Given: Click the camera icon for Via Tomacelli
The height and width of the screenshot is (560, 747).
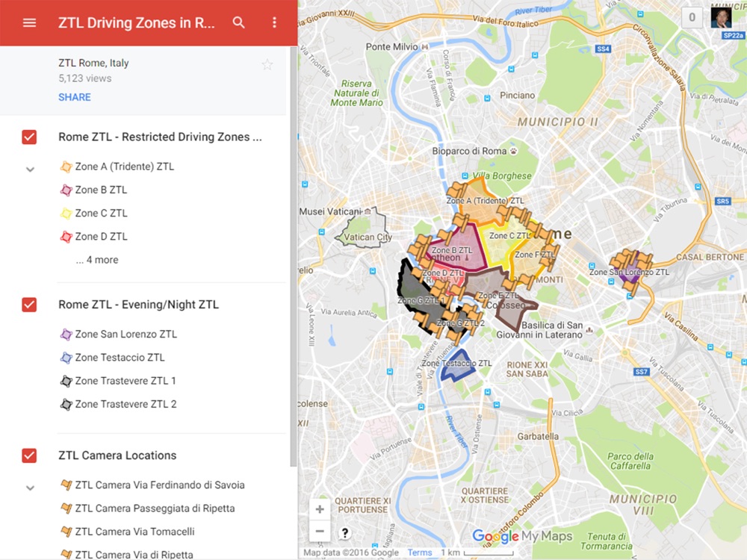Looking at the screenshot, I should 66,532.
